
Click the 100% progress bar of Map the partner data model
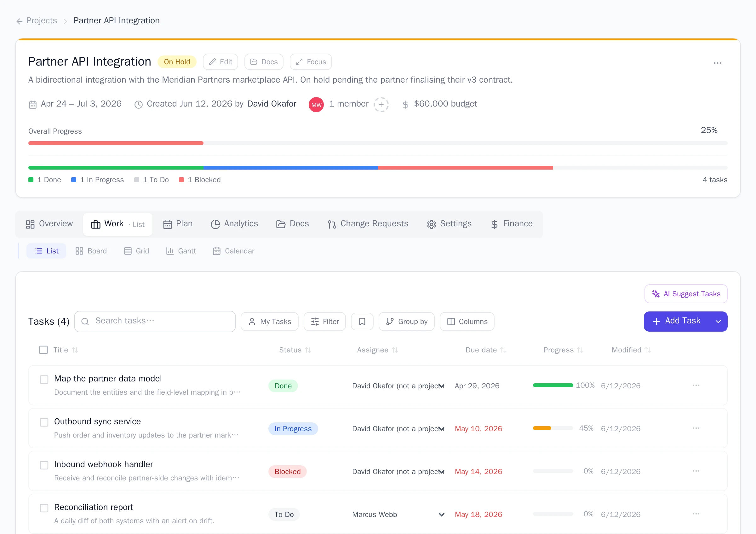pyautogui.click(x=553, y=386)
